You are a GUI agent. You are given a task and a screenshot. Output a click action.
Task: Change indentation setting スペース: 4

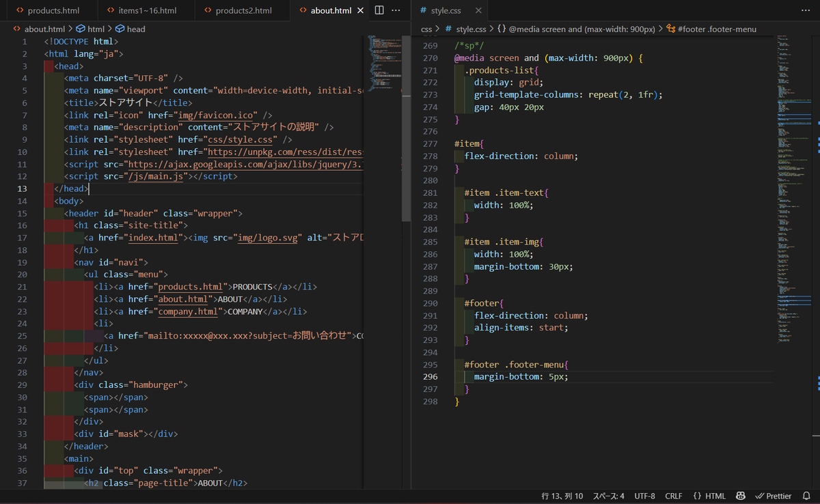pyautogui.click(x=608, y=496)
